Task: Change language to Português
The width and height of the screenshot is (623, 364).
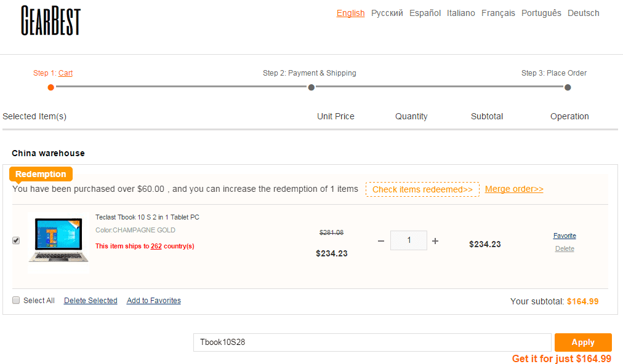Action: [541, 13]
